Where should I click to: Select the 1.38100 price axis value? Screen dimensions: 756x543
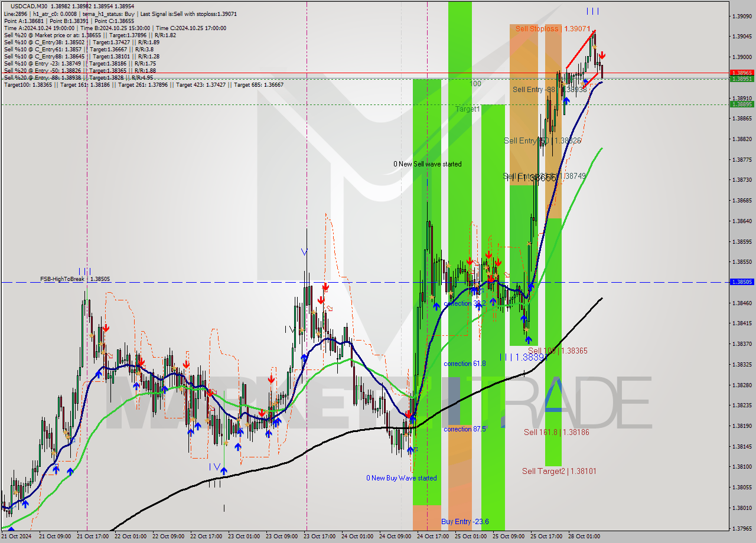[x=741, y=467]
